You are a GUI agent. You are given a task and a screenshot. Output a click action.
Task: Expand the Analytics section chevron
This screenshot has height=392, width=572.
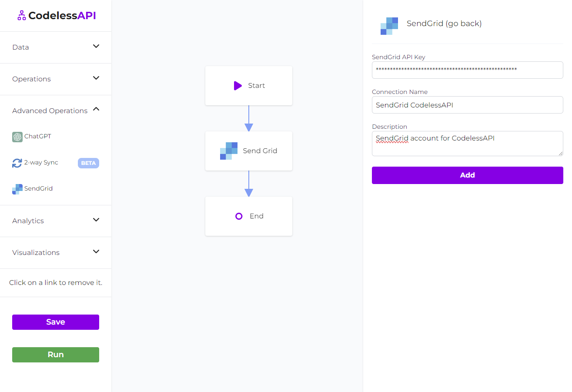[97, 220]
